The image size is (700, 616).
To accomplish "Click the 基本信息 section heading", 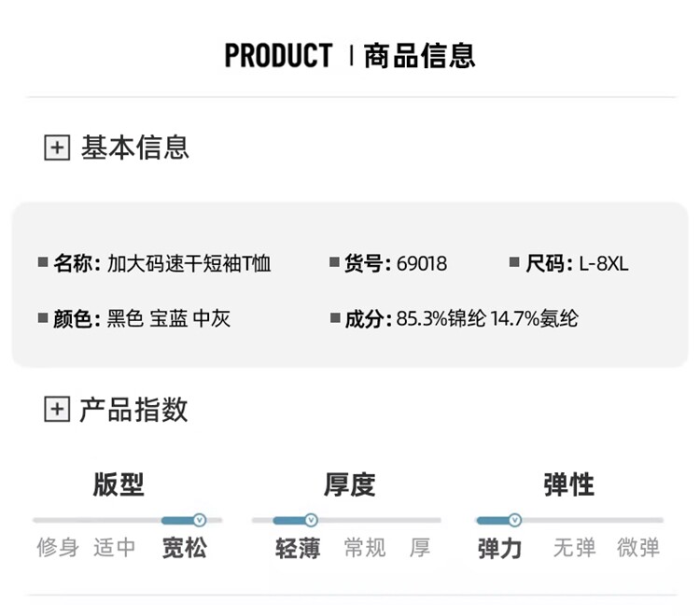I will click(x=135, y=147).
